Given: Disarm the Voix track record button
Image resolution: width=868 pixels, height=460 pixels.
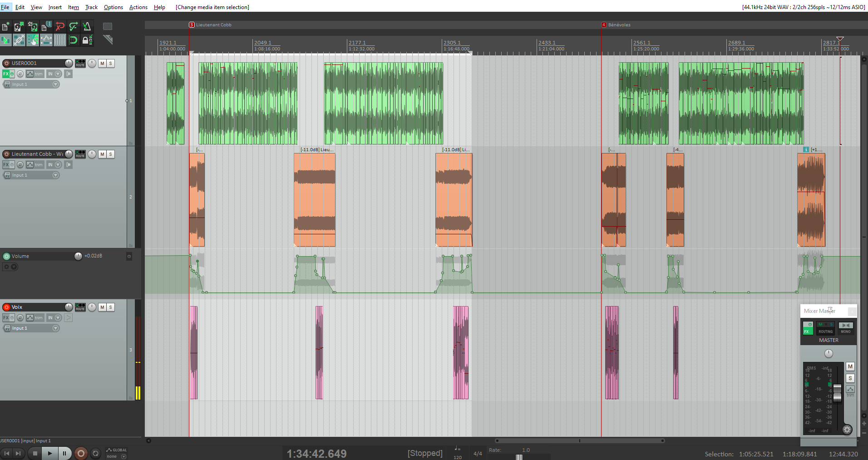Looking at the screenshot, I should 6,307.
